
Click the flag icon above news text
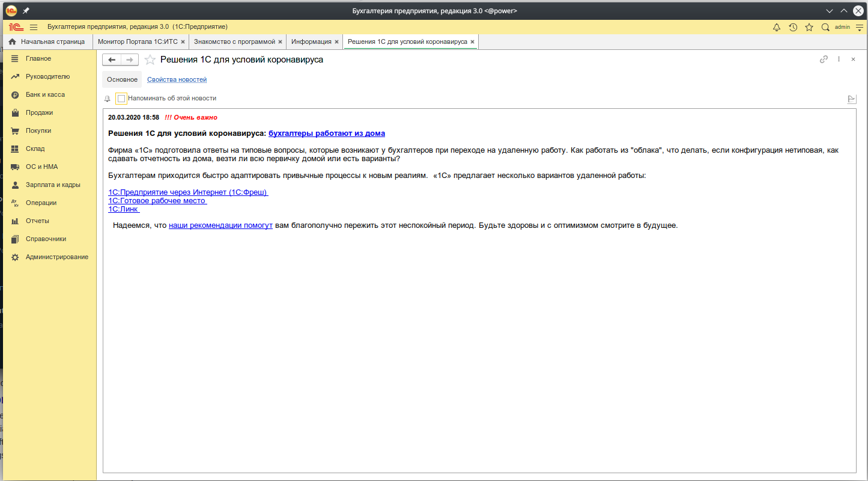point(851,99)
